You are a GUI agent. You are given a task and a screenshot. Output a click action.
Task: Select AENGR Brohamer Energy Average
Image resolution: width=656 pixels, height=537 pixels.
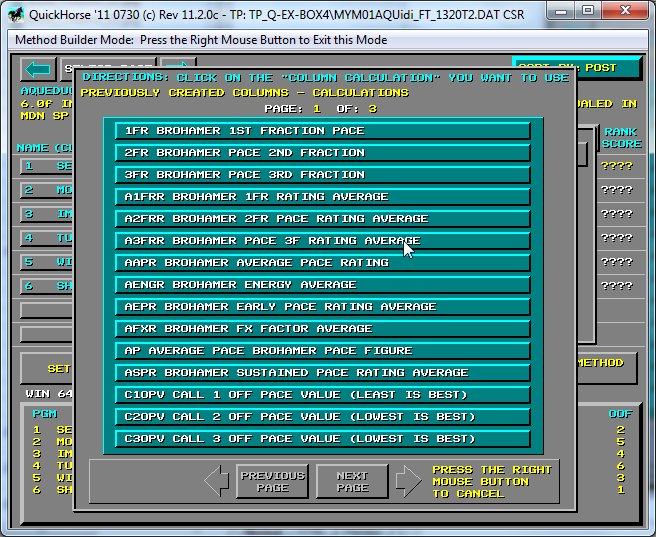(322, 285)
